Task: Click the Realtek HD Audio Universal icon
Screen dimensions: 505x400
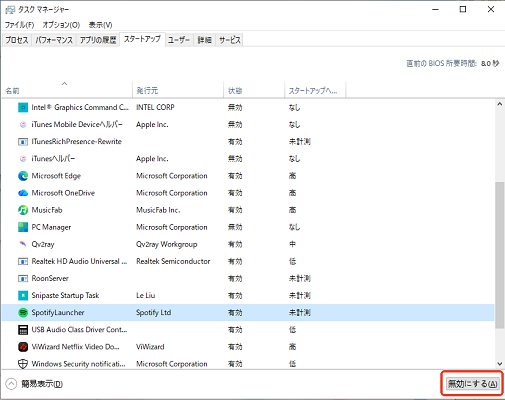Action: [x=23, y=261]
